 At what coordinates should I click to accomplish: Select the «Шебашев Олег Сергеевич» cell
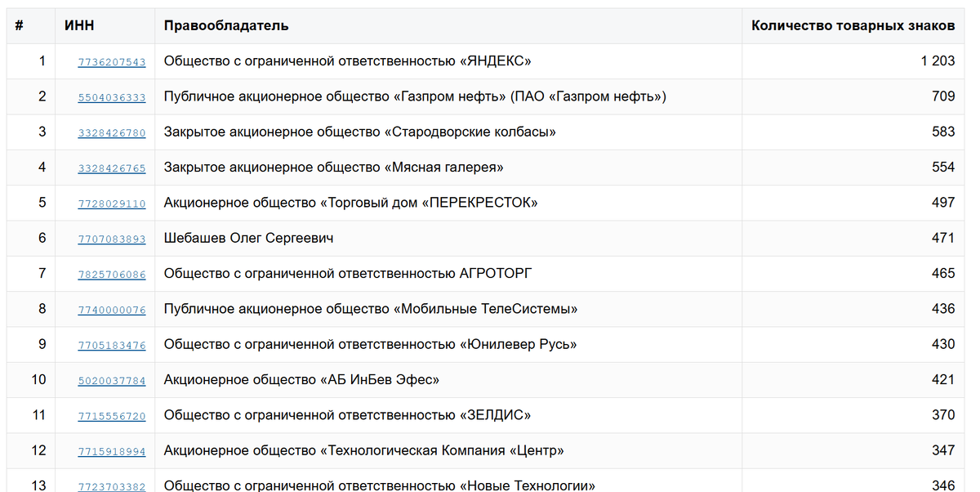[x=448, y=238]
